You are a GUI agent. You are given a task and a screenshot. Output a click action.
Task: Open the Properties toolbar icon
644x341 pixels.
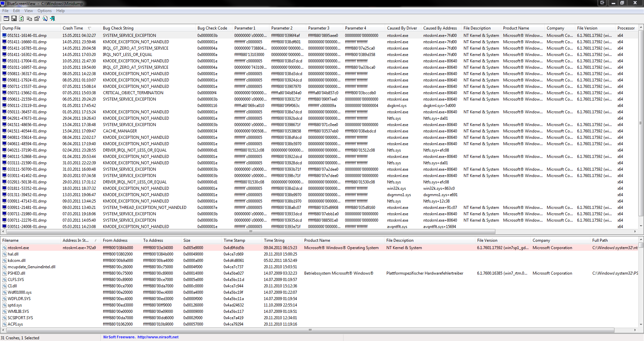(37, 18)
